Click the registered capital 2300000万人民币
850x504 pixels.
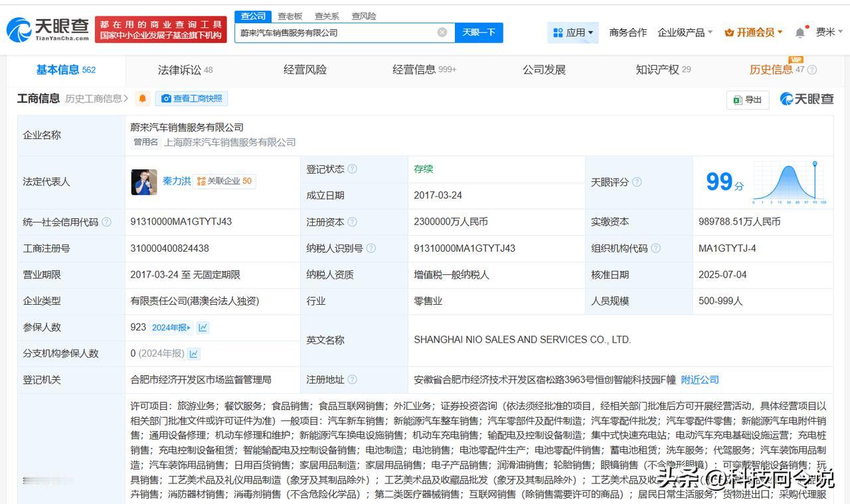click(x=451, y=222)
